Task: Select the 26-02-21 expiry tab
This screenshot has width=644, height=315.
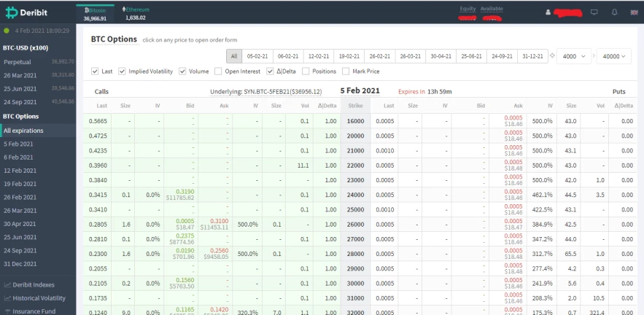Action: [x=380, y=56]
